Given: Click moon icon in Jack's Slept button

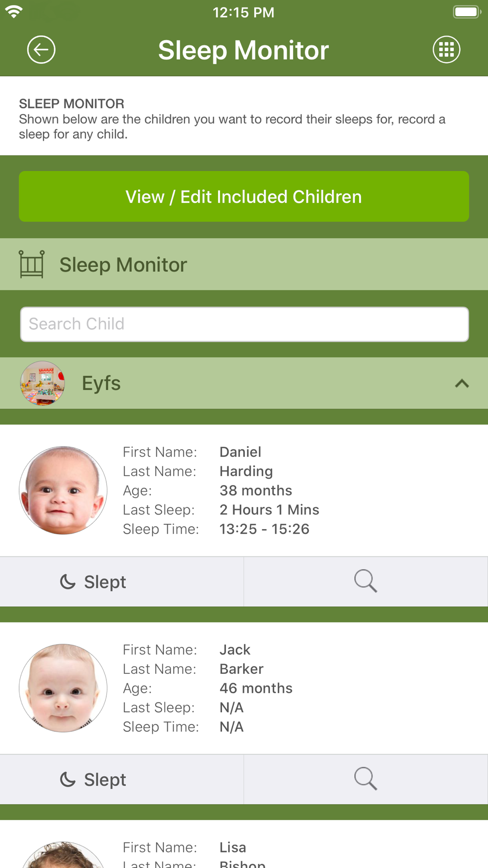Looking at the screenshot, I should pos(67,780).
